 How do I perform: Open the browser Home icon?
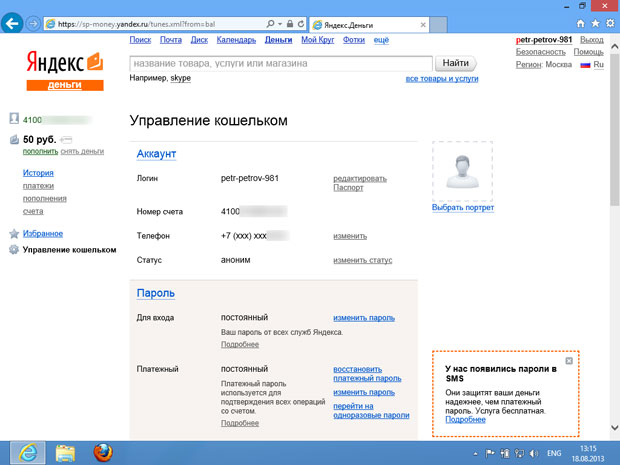point(580,24)
